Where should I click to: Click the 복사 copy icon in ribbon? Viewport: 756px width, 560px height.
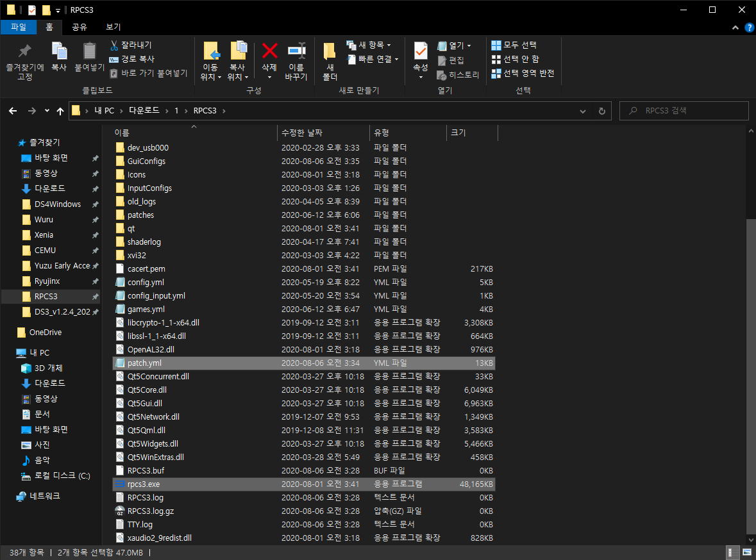[x=59, y=51]
